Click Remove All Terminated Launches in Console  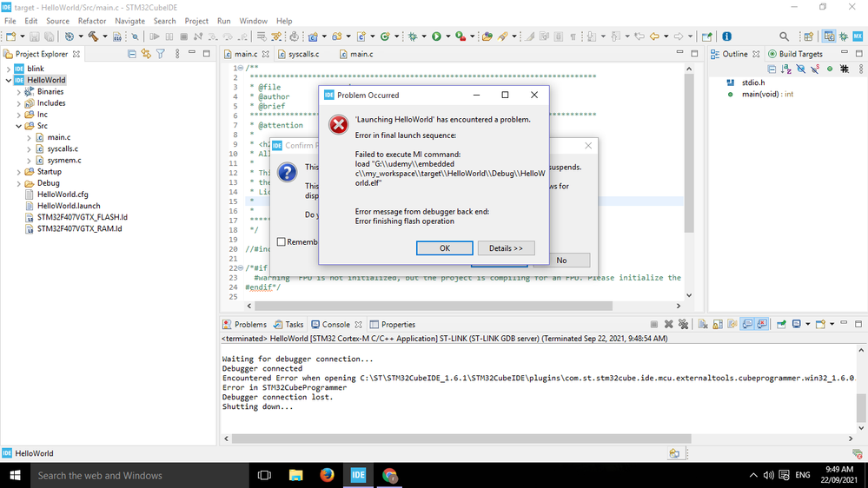pos(683,324)
